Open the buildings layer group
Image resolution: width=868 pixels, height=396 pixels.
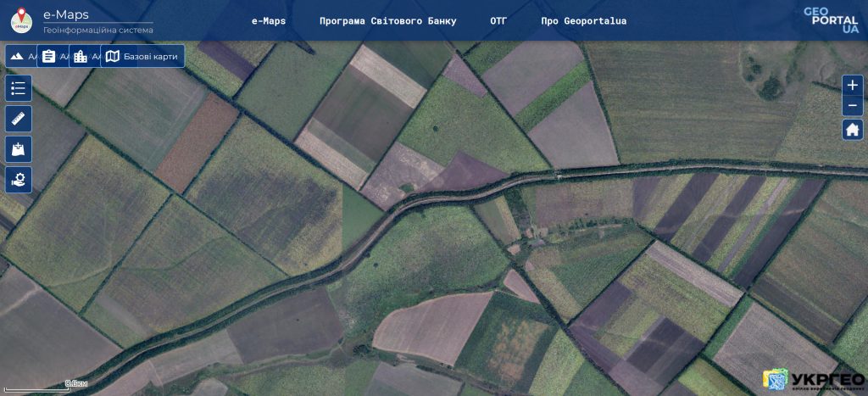81,57
